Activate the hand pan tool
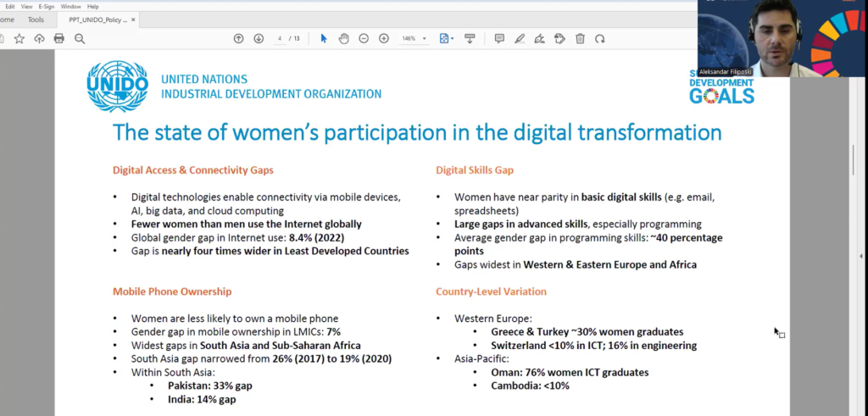The width and height of the screenshot is (868, 416). (343, 38)
